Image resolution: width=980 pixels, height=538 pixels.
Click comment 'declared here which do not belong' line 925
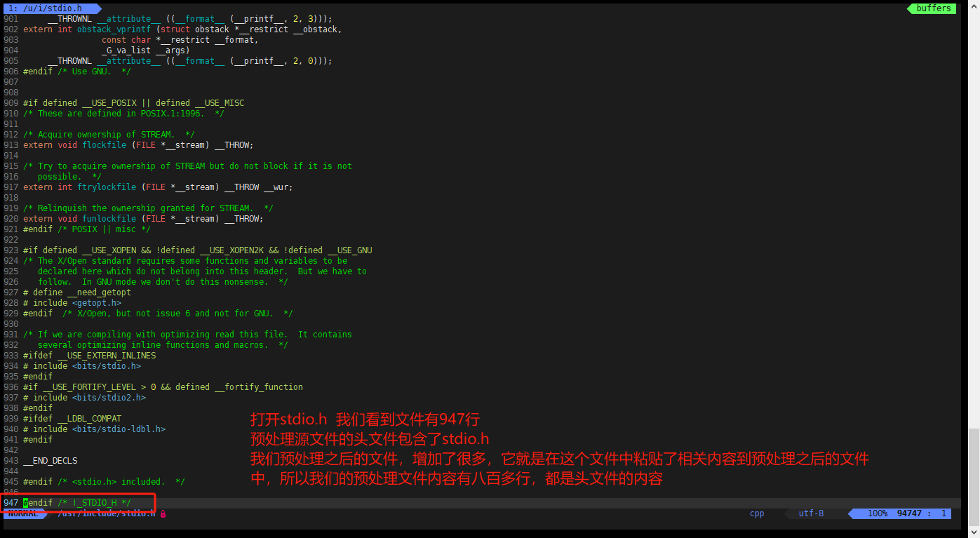point(202,271)
